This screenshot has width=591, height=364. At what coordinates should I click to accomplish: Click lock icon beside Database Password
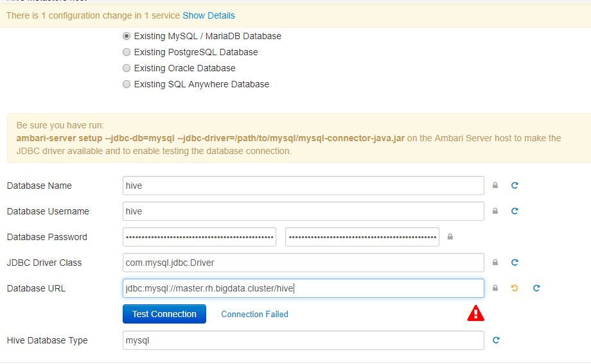click(450, 237)
